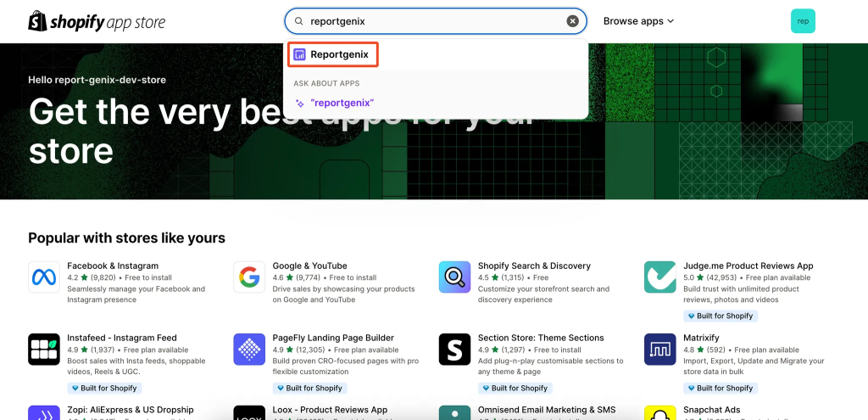Image resolution: width=868 pixels, height=420 pixels.
Task: Open Facebook & Instagram app title link
Action: tap(113, 266)
